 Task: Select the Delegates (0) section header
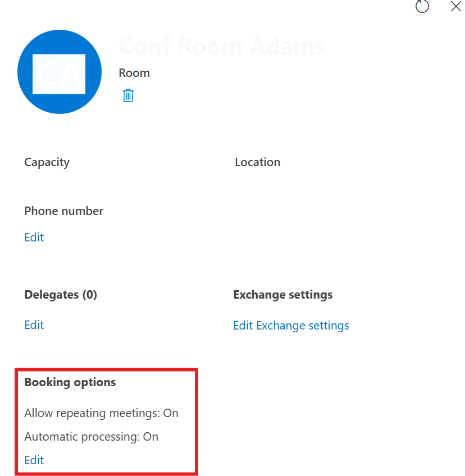tap(61, 294)
